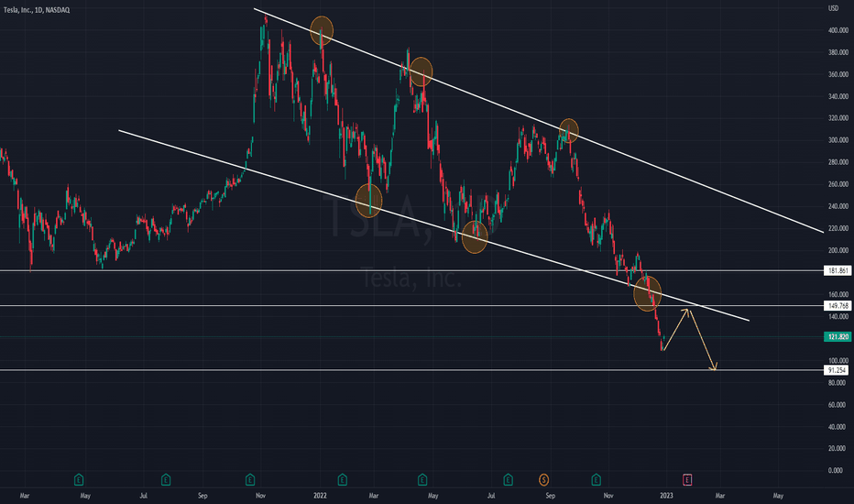The image size is (854, 504).
Task: Click the USD currency label on the price axis
Action: pos(833,8)
